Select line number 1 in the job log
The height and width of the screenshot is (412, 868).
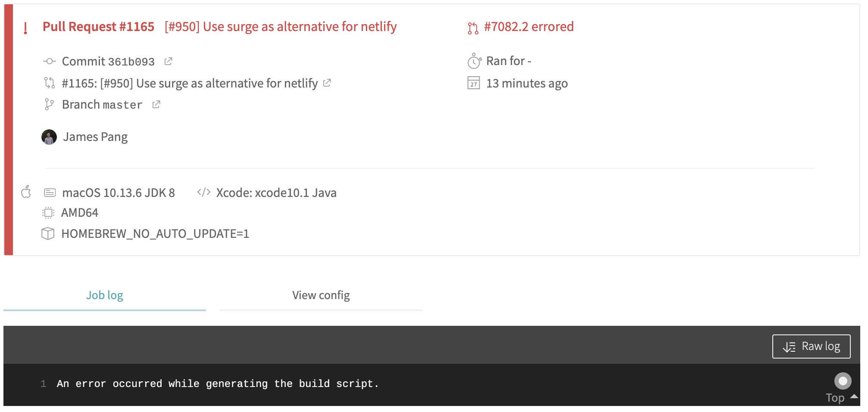43,384
